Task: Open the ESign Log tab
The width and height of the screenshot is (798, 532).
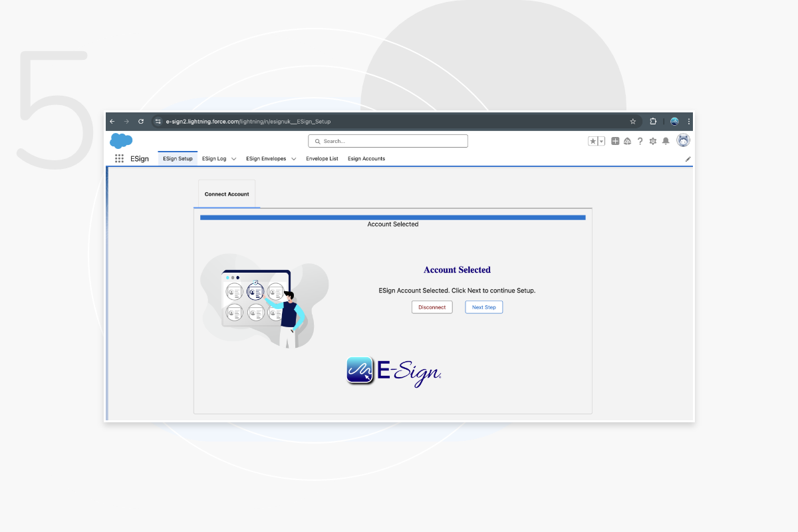Action: coord(214,159)
